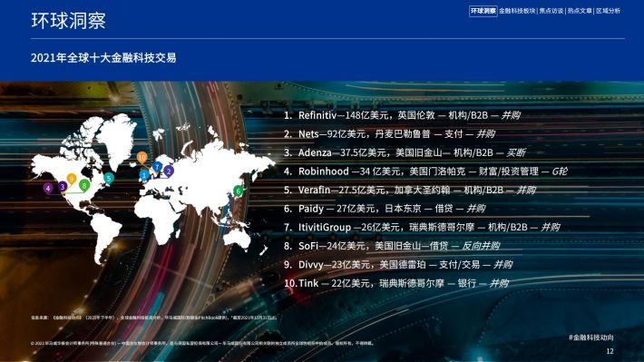Click the Refinitiv deal list entry

[402, 115]
